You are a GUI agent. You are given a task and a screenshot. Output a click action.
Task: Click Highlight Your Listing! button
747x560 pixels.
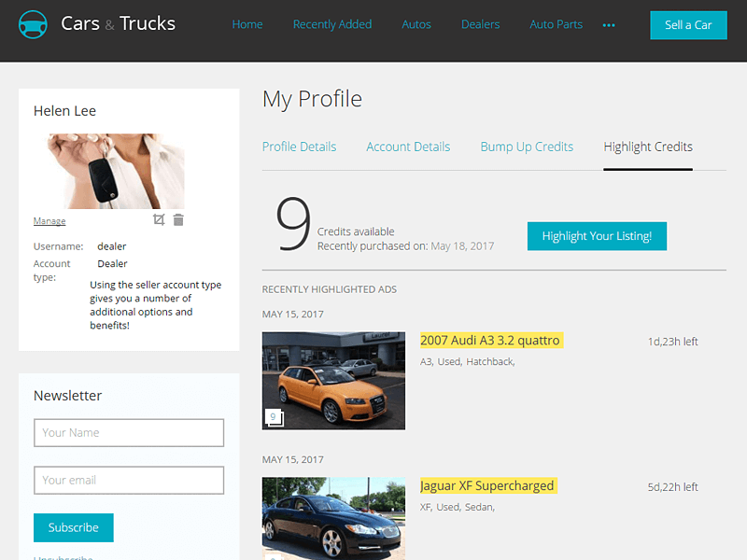(597, 236)
